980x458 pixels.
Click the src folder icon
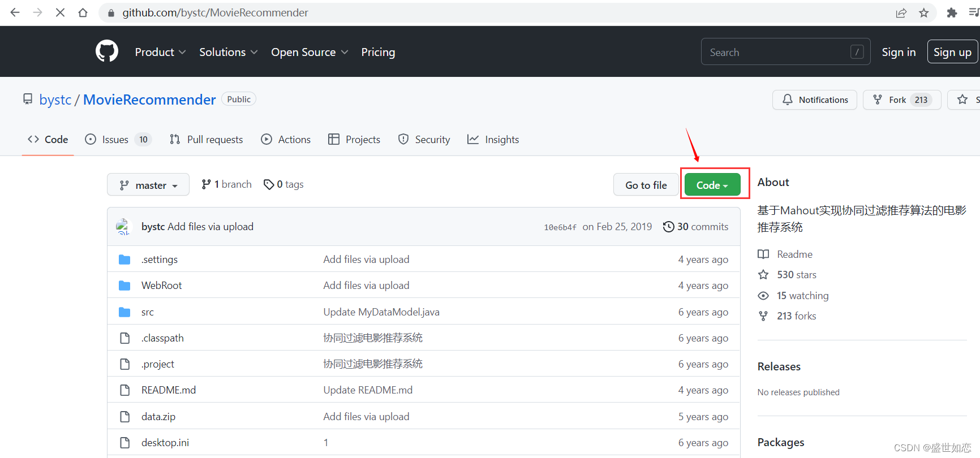[x=124, y=312]
